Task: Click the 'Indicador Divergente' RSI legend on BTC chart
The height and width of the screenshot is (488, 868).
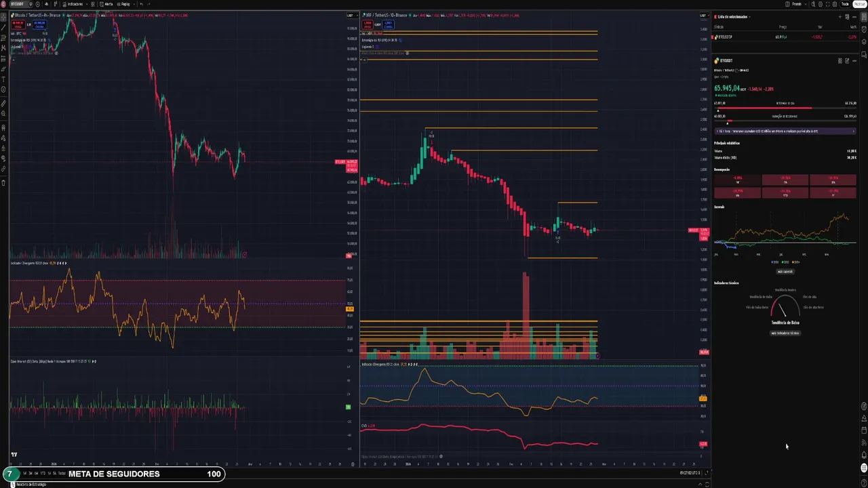Action: tap(28, 262)
